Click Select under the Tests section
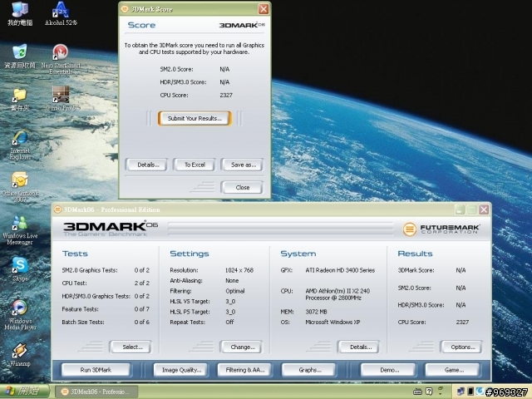 coord(131,347)
